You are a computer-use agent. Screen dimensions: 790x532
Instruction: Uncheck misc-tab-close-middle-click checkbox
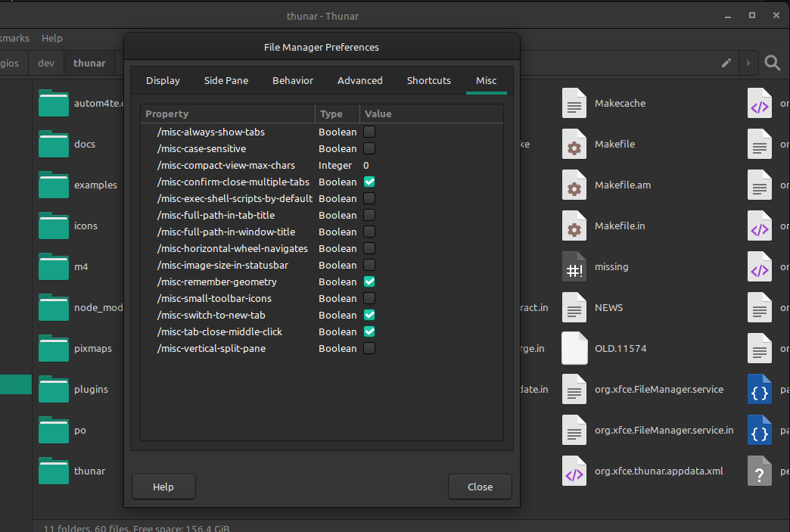(369, 331)
